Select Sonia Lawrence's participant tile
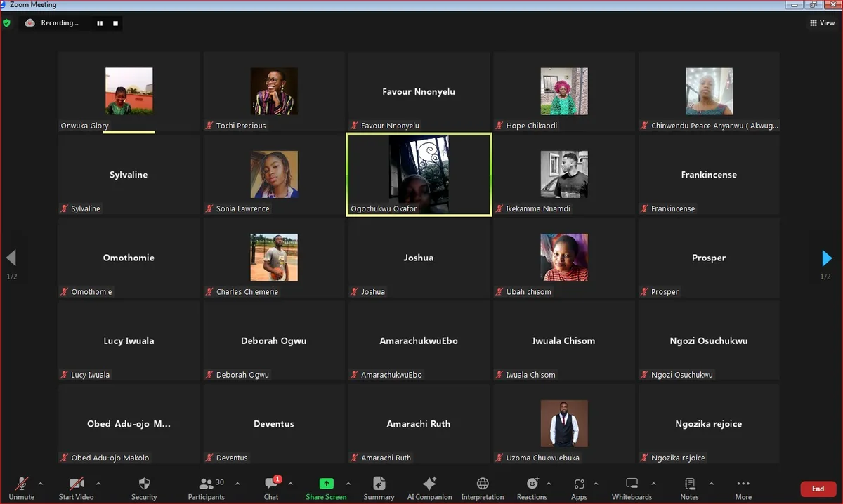This screenshot has width=843, height=504. pyautogui.click(x=274, y=175)
